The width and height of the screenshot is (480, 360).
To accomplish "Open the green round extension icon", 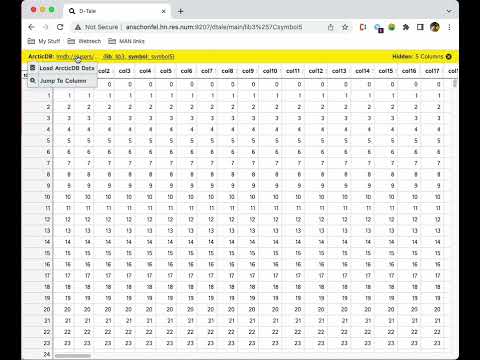I will click(392, 27).
